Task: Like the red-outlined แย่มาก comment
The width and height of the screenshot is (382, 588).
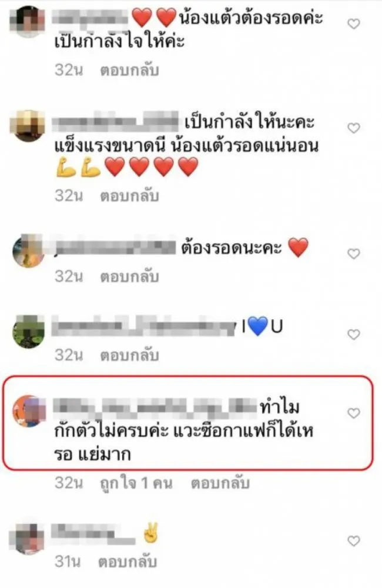Action: coord(354,413)
